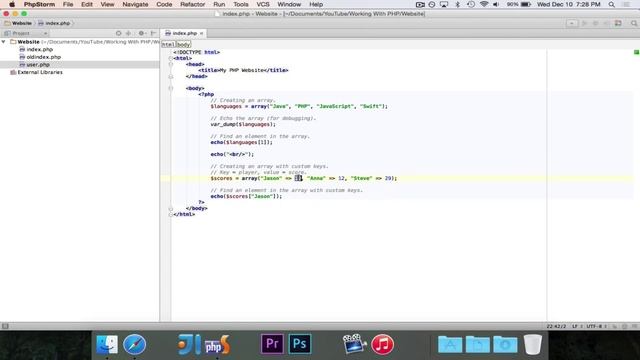Open the Navigate menu
The height and width of the screenshot is (360, 640).
point(135,4)
